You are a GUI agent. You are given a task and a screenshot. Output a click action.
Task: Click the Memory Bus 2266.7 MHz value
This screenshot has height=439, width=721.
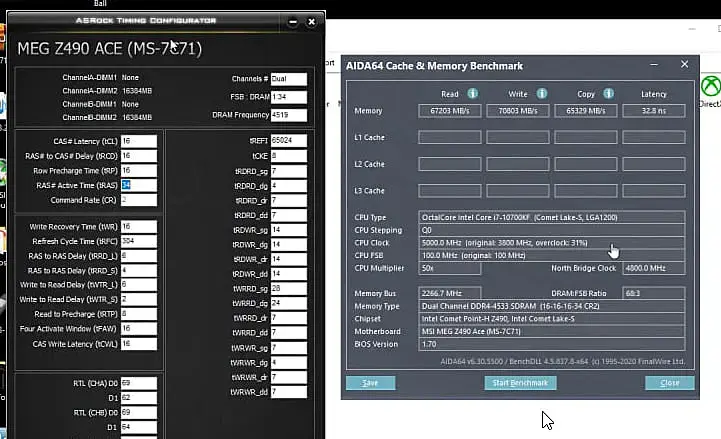click(450, 293)
